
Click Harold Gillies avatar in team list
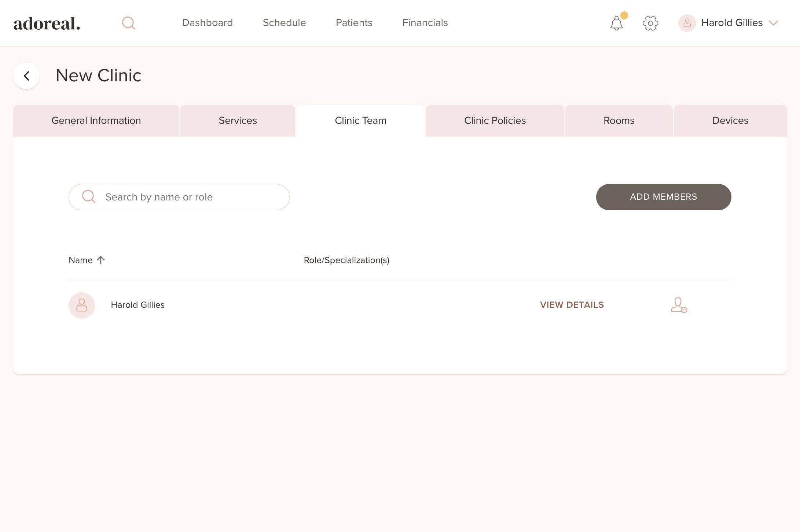click(82, 305)
